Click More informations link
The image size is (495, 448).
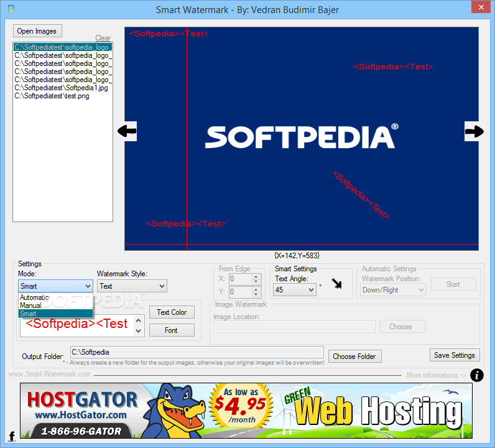click(436, 375)
